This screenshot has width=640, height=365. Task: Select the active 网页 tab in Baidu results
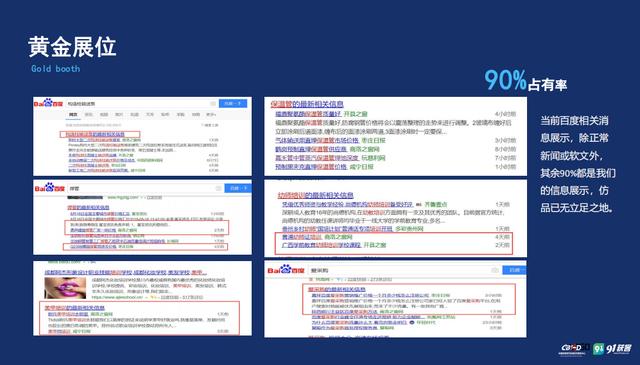click(73, 115)
